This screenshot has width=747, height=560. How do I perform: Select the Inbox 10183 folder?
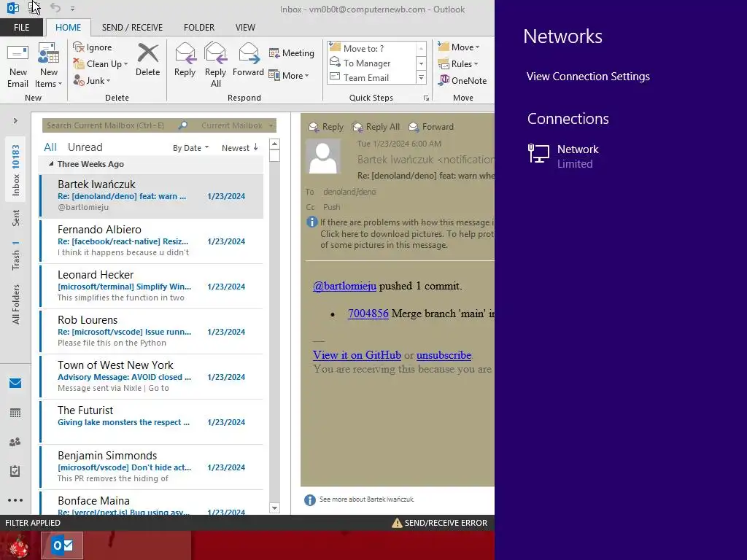16,170
